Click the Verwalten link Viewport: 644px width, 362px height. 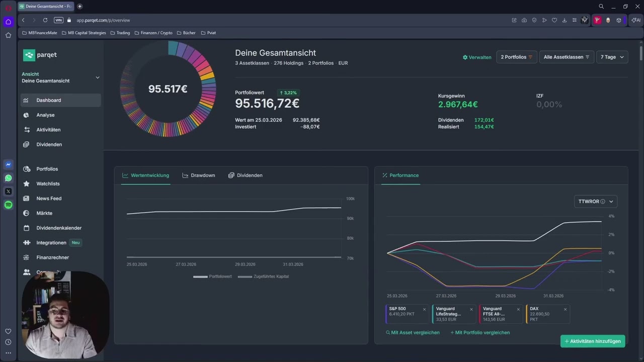coord(477,57)
